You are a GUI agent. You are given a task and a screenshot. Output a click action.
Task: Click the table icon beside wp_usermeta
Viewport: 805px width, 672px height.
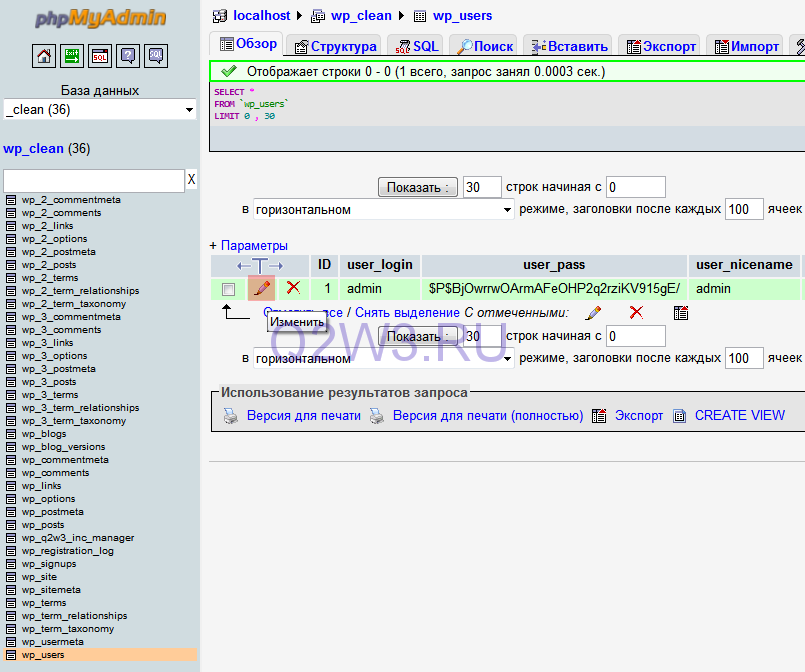click(11, 642)
